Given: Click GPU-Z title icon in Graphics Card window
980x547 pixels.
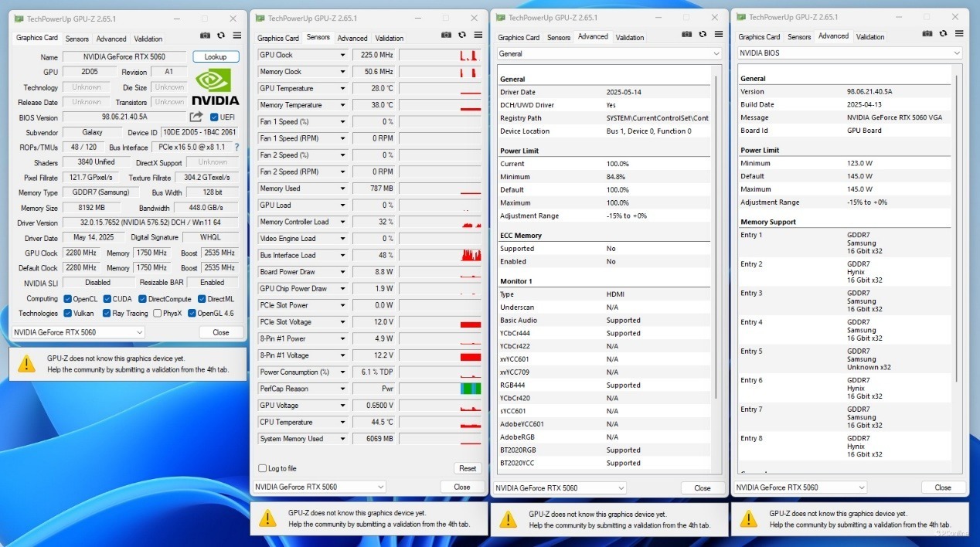Looking at the screenshot, I should click(x=19, y=19).
